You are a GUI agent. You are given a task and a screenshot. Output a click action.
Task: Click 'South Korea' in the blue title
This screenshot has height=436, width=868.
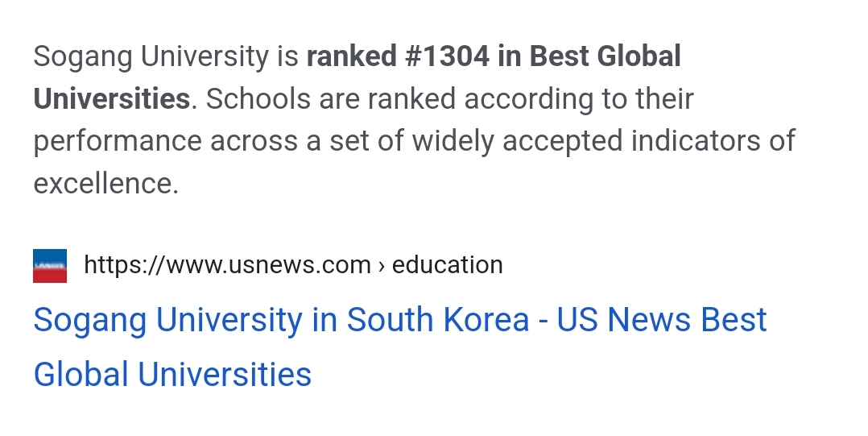[438, 321]
